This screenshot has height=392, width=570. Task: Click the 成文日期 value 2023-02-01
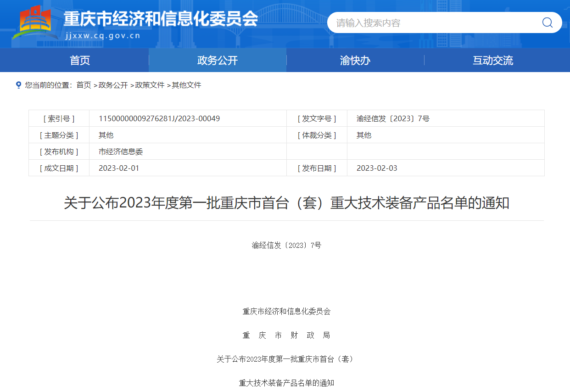tap(119, 168)
